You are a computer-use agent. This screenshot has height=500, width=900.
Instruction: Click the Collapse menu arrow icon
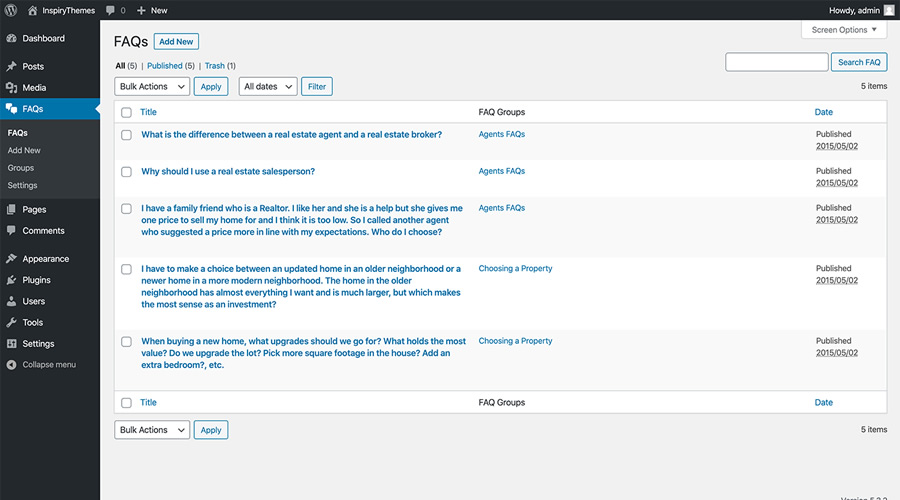click(x=11, y=365)
